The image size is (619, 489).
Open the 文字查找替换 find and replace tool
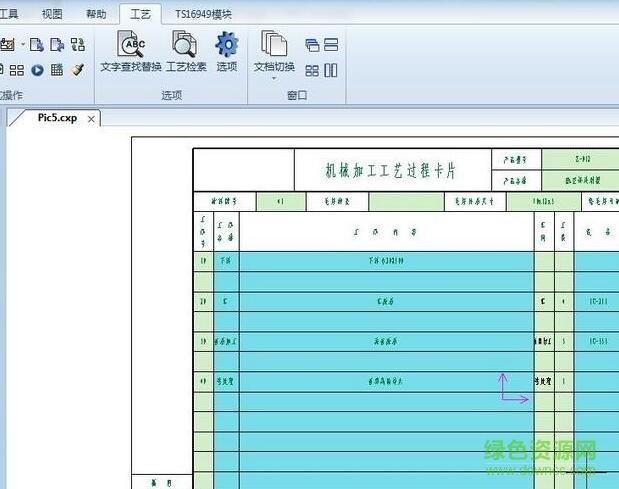click(131, 51)
